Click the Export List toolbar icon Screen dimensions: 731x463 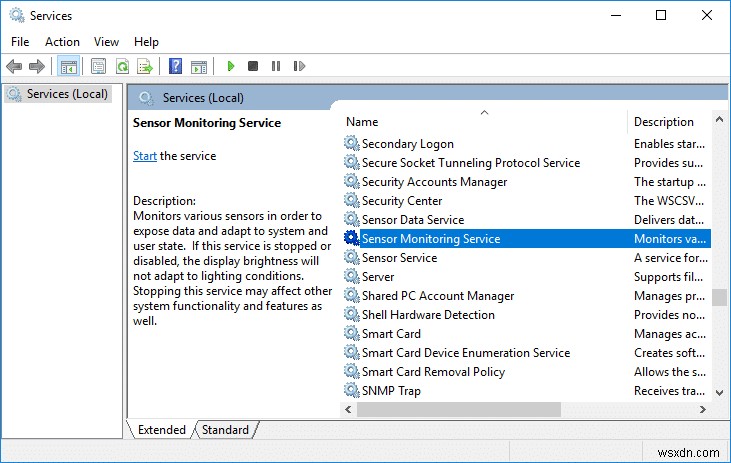tap(145, 67)
